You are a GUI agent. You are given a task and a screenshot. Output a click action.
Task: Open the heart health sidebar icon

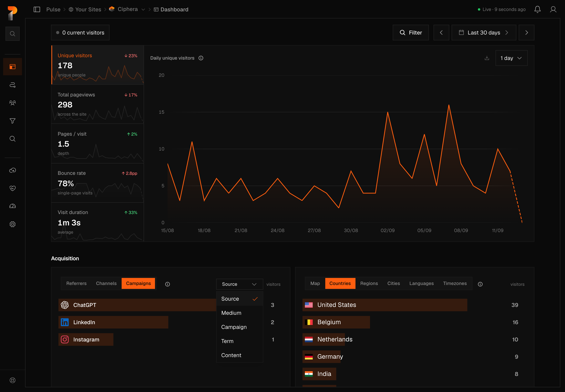[x=13, y=188]
